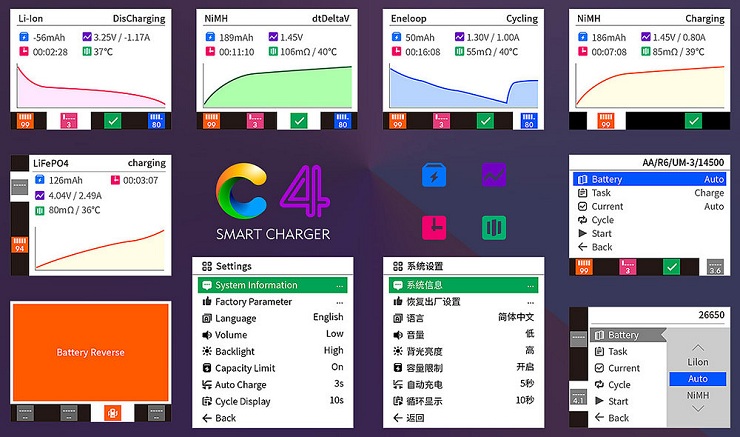Change Backlight value High
The height and width of the screenshot is (437, 740).
[x=333, y=351]
